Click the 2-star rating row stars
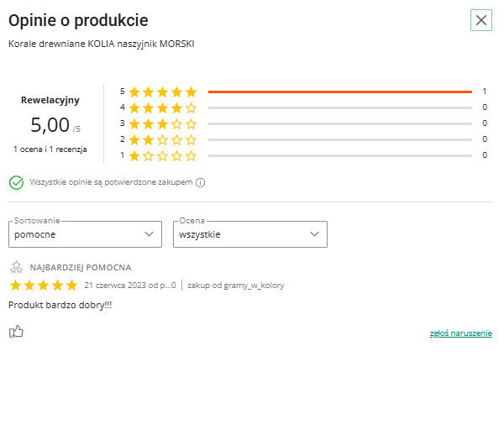Screen dimensions: 504x435 163,139
